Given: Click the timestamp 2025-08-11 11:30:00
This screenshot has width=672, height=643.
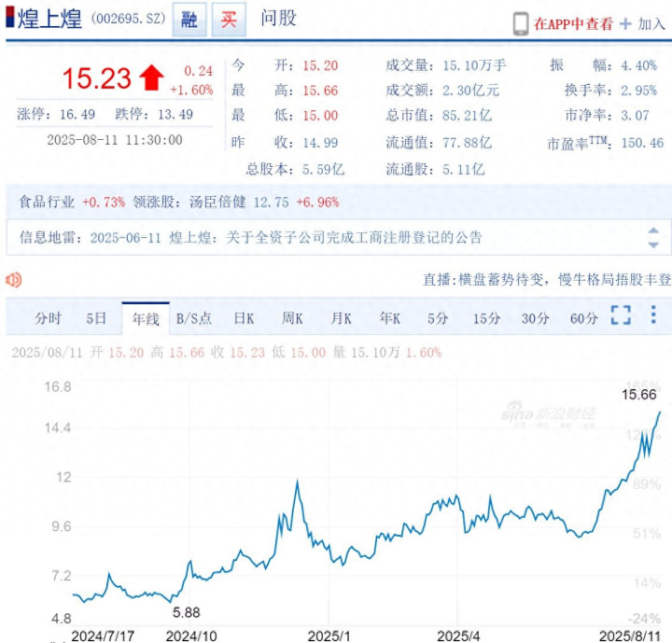Looking at the screenshot, I should [x=115, y=140].
